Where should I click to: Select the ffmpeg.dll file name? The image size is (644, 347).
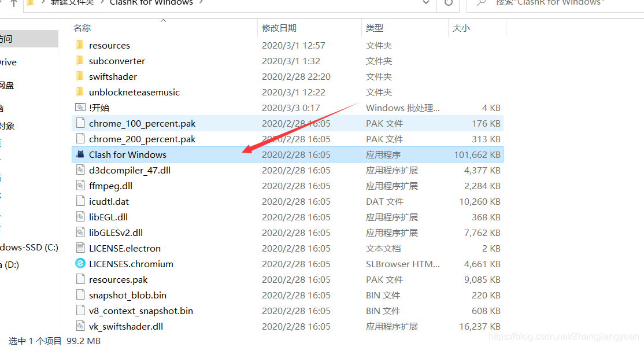tap(110, 186)
